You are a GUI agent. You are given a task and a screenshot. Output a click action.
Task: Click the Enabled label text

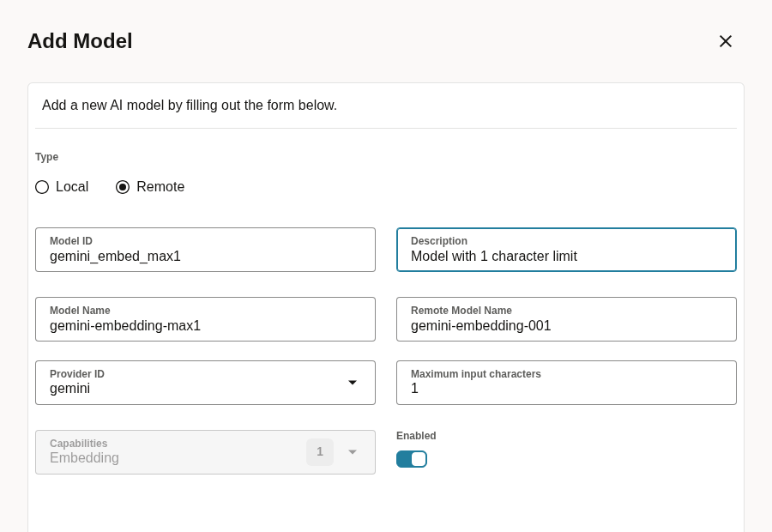pyautogui.click(x=416, y=435)
